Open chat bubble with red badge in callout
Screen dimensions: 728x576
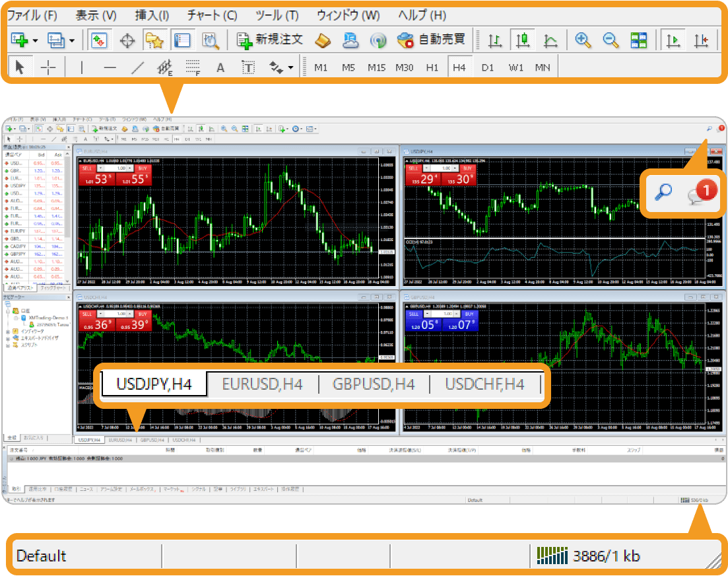702,192
